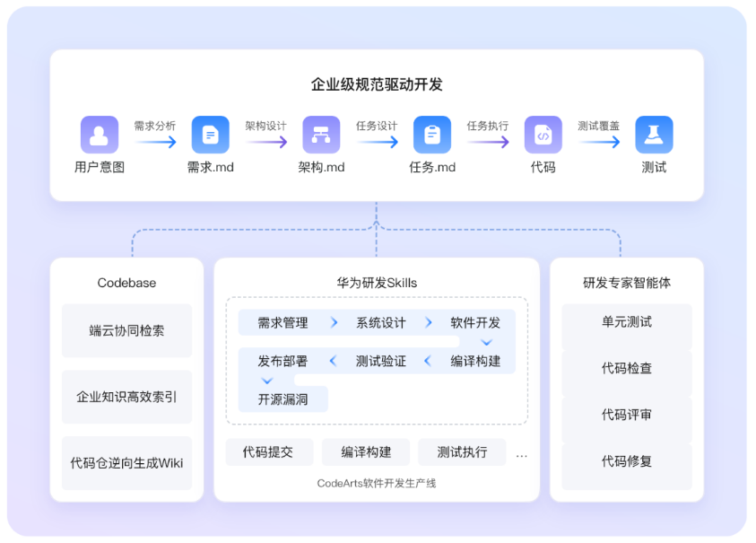
Task: Click the 需求.md document icon
Action: click(210, 135)
